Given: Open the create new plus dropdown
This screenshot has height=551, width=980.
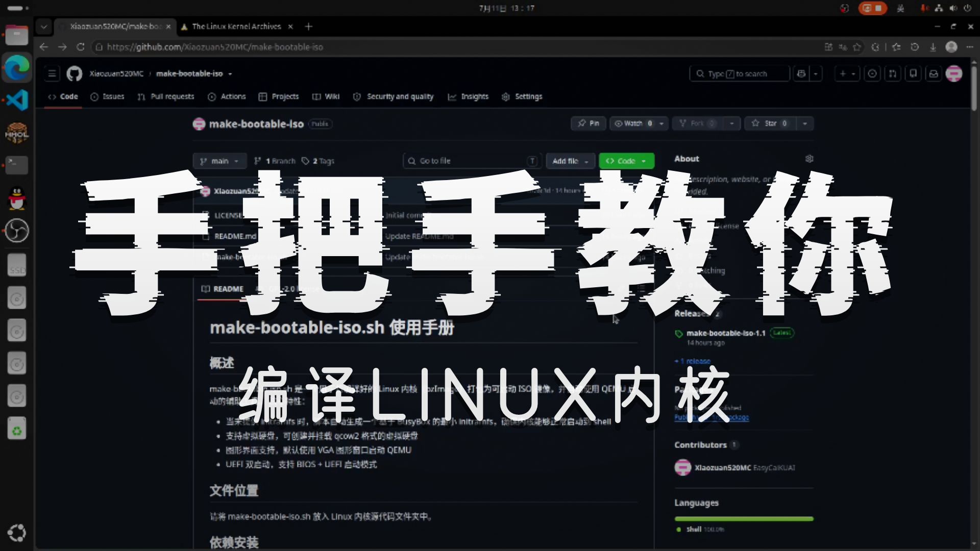Looking at the screenshot, I should (847, 74).
